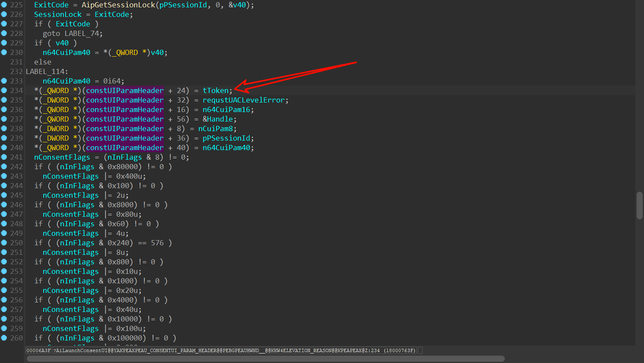
Task: Click the LABEL_114 label on line 232
Action: (x=45, y=71)
